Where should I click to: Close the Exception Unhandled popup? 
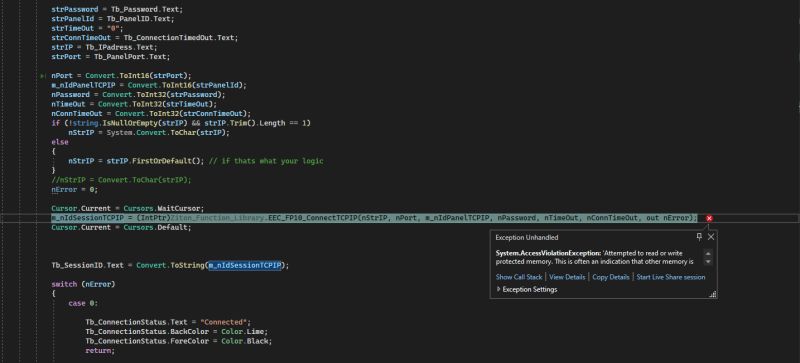(x=711, y=237)
